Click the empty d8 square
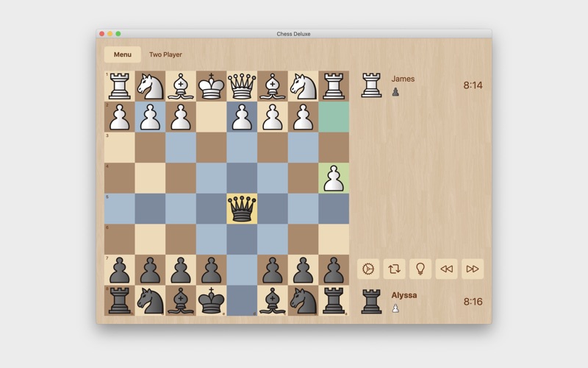Screen dimensions: 588x368 242,301
